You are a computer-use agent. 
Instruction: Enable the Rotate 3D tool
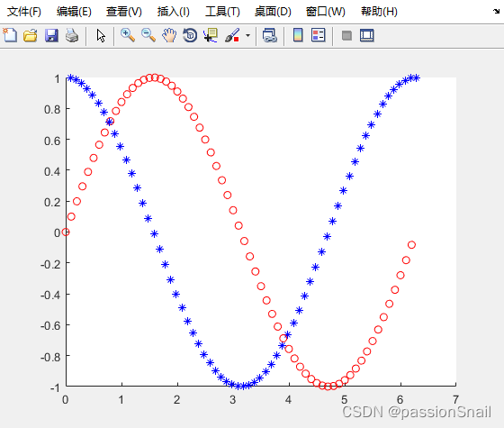tap(190, 35)
